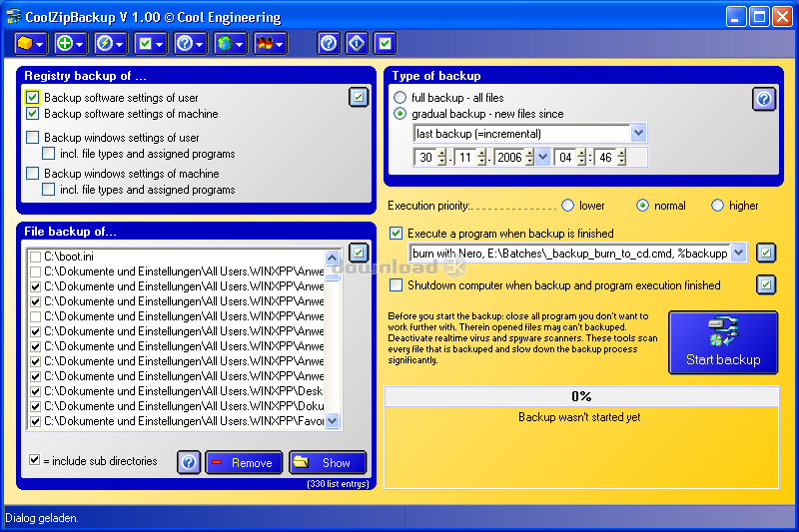Image resolution: width=799 pixels, height=532 pixels.
Task: Click help icon left of Remove button
Action: point(189,462)
